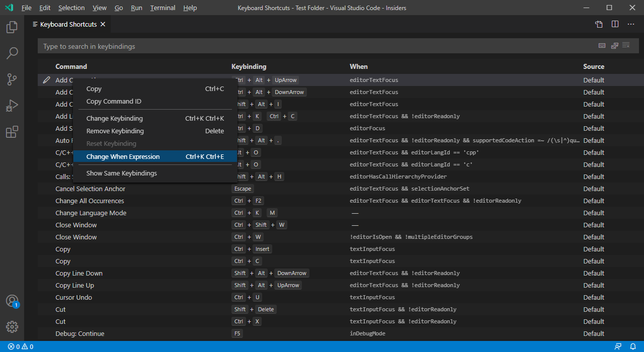Select the Copy Line Up command
The image size is (644, 352).
coord(74,285)
